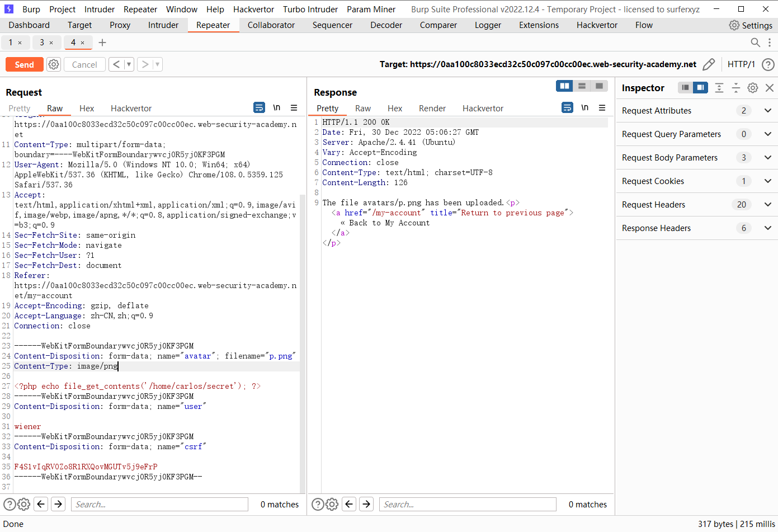The width and height of the screenshot is (778, 532).
Task: Switch to combined tabbed layout view
Action: [599, 86]
